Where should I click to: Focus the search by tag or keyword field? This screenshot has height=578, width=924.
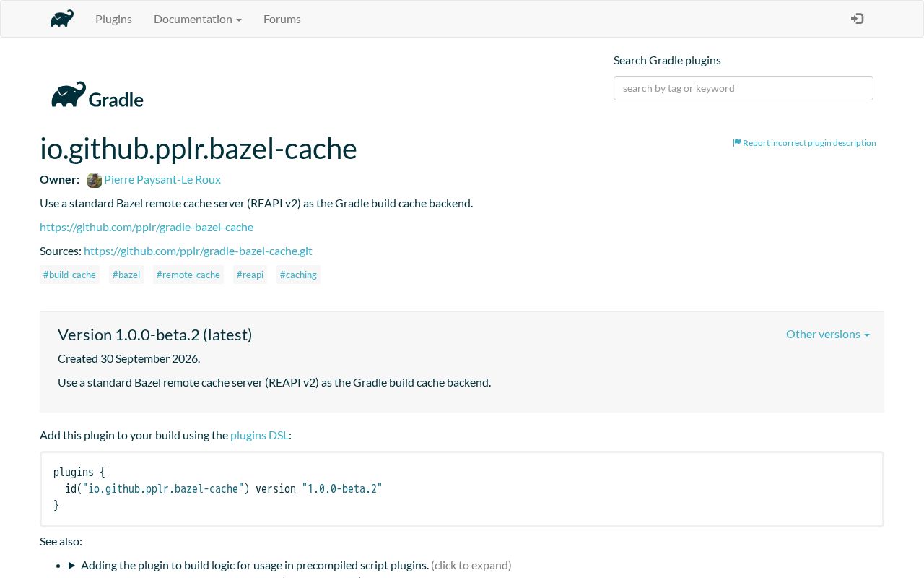click(x=744, y=88)
